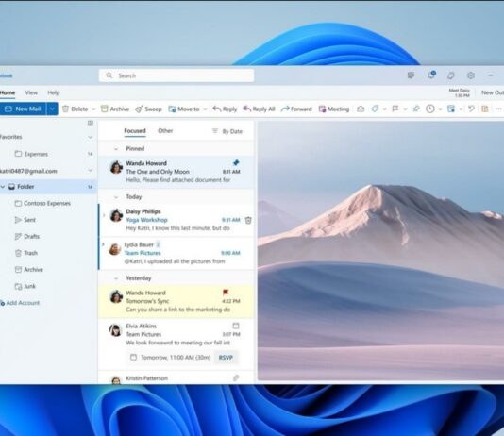Collapse the Favorites section chevron

(91, 137)
